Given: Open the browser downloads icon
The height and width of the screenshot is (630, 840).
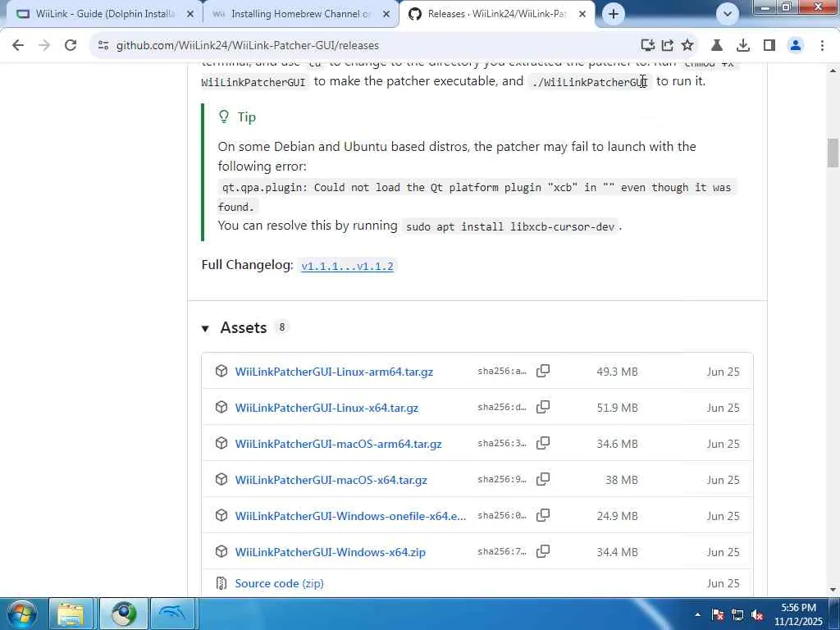Looking at the screenshot, I should pyautogui.click(x=743, y=46).
